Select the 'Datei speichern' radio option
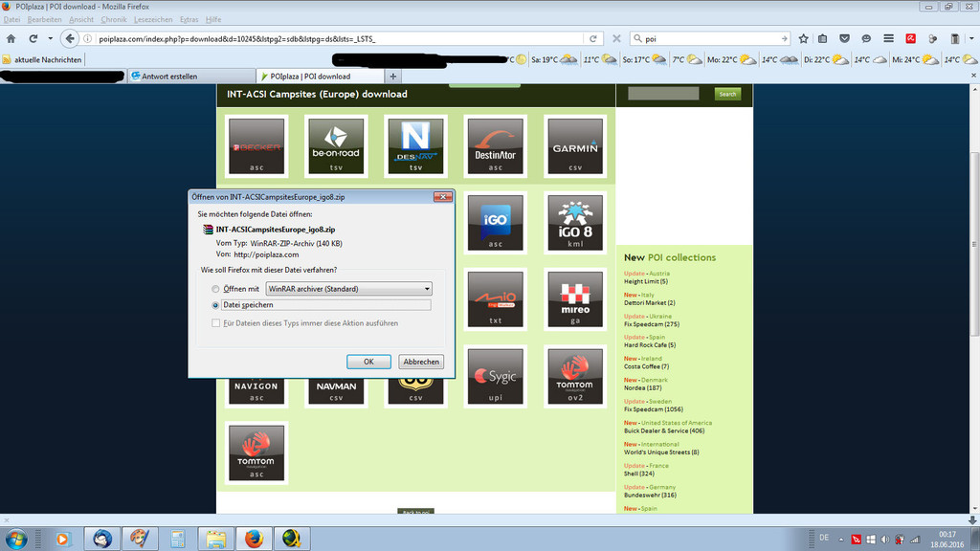Screen dimensions: 980x551 point(215,305)
